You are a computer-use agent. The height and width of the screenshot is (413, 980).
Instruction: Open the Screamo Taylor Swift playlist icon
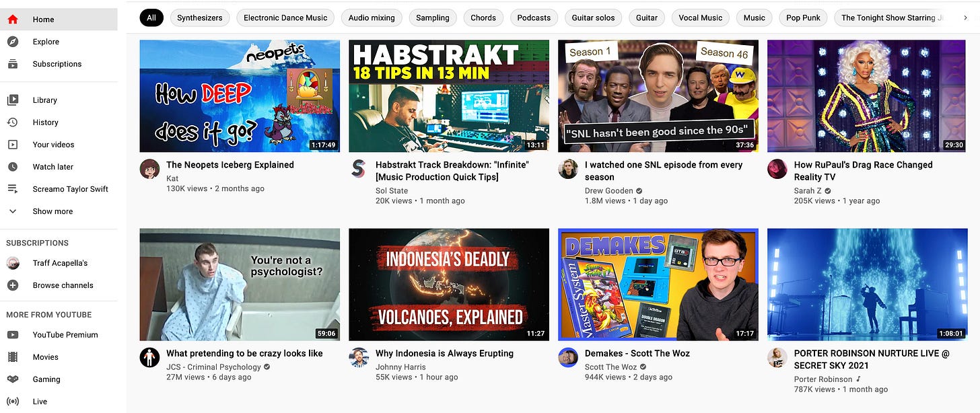(x=12, y=189)
